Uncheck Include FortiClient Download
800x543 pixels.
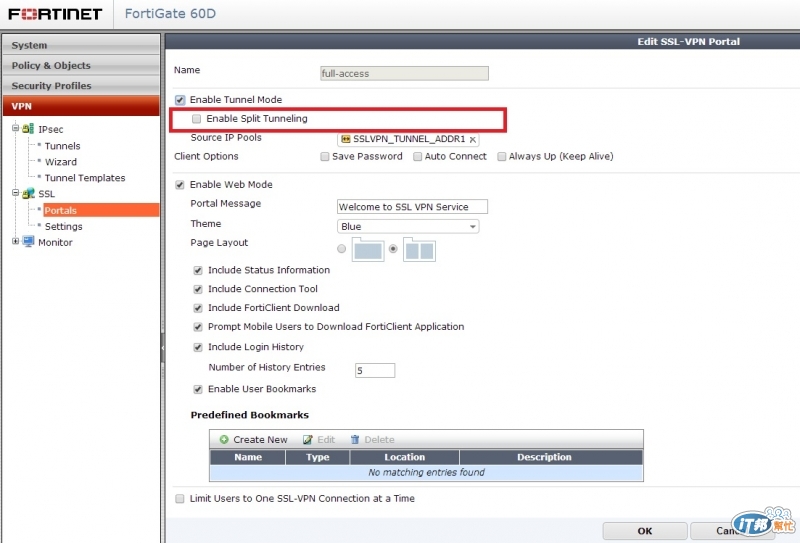[198, 308]
